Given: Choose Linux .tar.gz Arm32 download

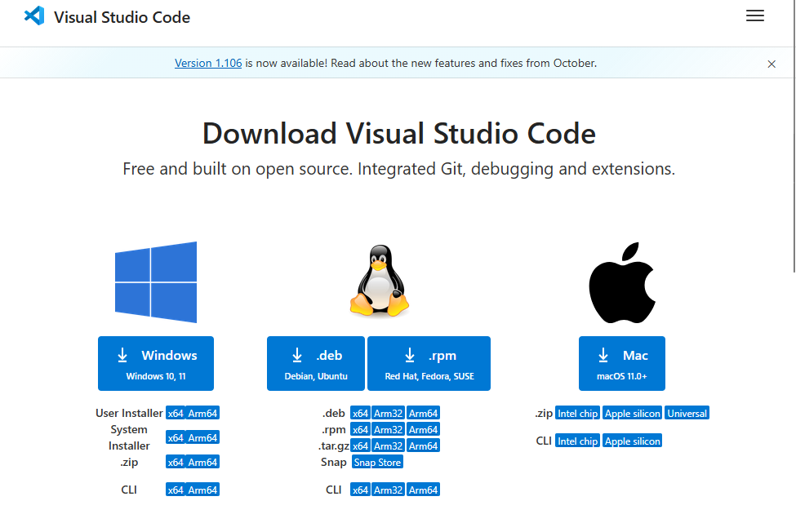Looking at the screenshot, I should [389, 446].
